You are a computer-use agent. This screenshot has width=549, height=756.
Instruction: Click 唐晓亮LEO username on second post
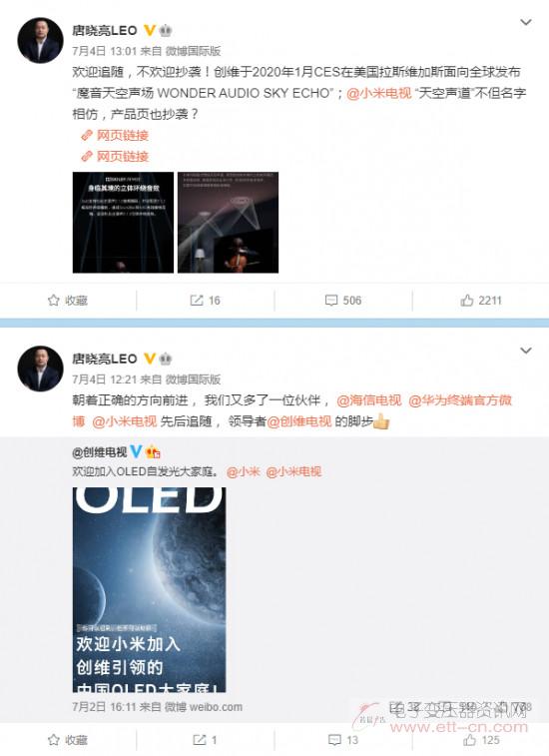pyautogui.click(x=105, y=359)
